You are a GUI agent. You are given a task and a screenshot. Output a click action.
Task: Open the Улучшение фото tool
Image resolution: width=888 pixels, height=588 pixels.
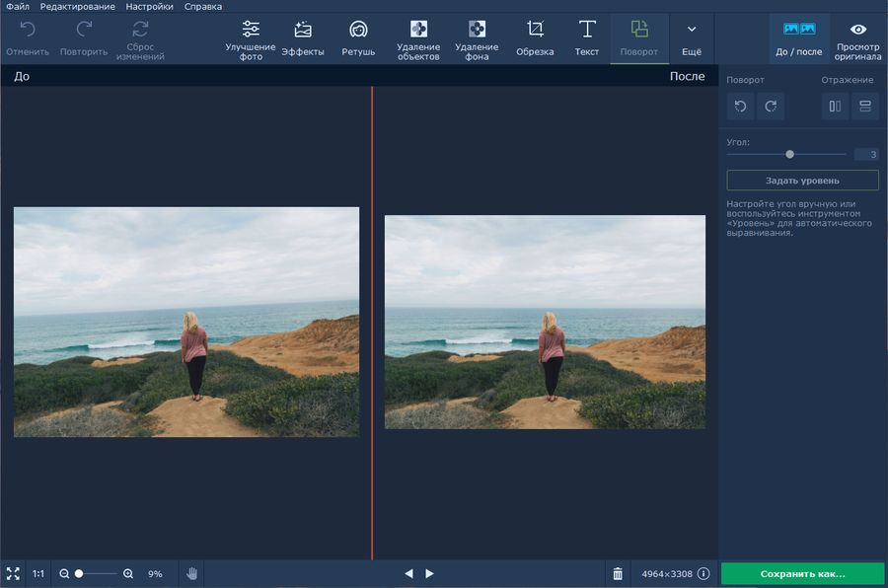click(x=251, y=39)
